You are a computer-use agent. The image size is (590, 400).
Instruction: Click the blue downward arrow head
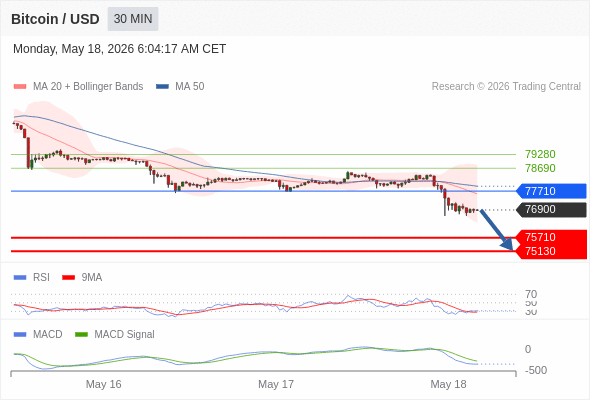pyautogui.click(x=508, y=245)
